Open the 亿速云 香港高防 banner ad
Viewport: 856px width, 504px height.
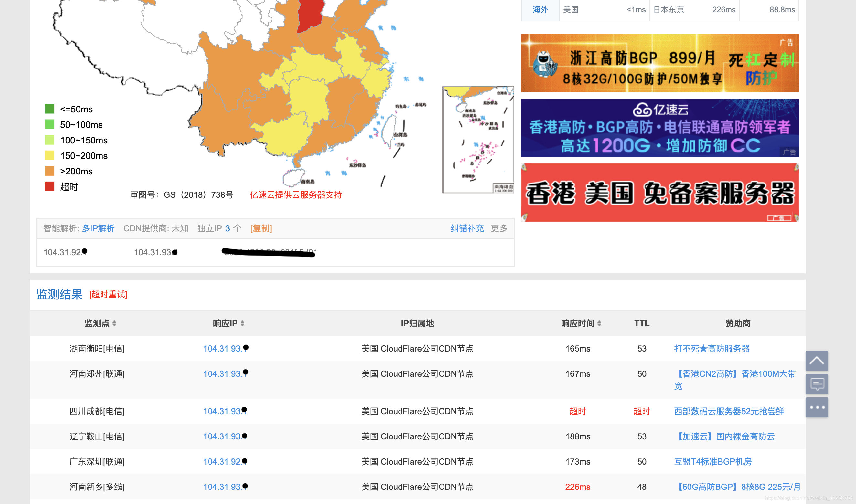659,128
